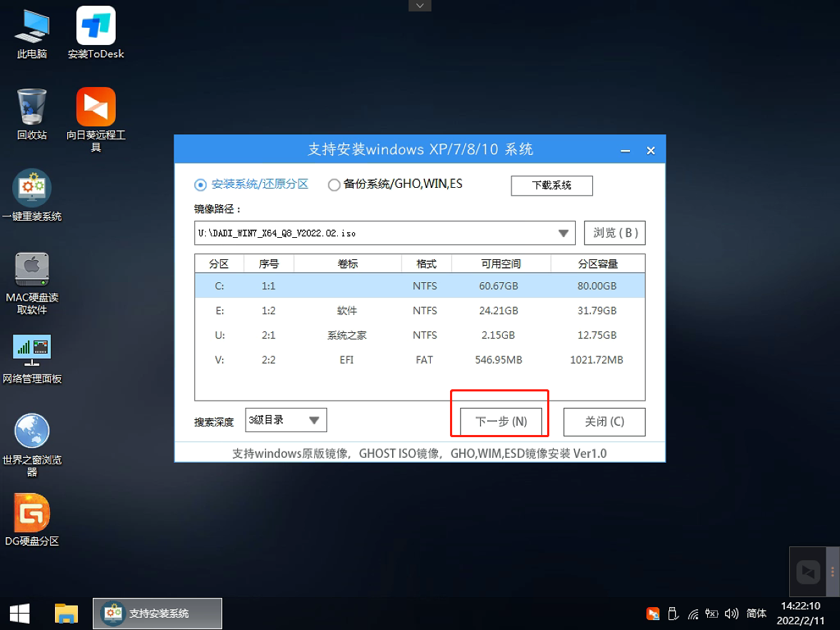
Task: Click the 1021.72MB capacity cell
Action: coord(597,359)
